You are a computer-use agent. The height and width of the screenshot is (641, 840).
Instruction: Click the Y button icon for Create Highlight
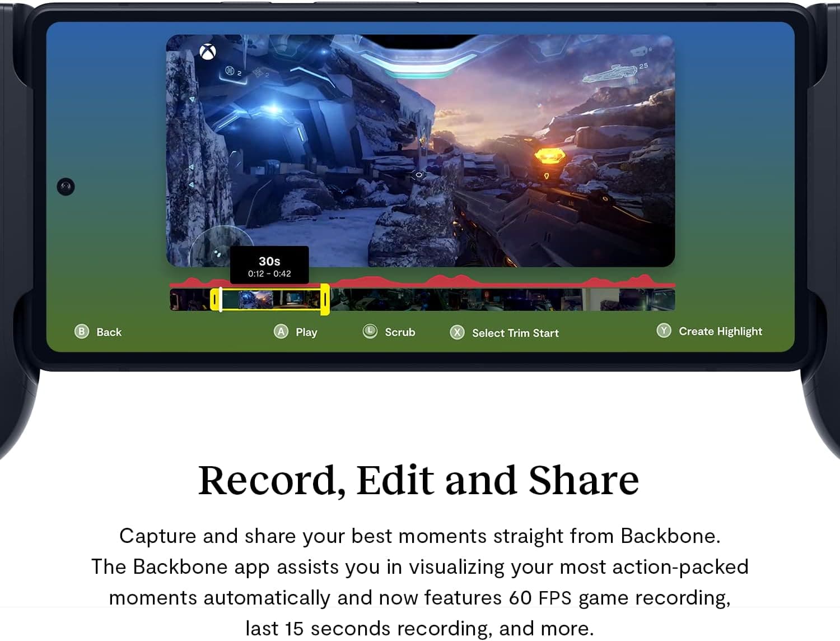(x=664, y=331)
